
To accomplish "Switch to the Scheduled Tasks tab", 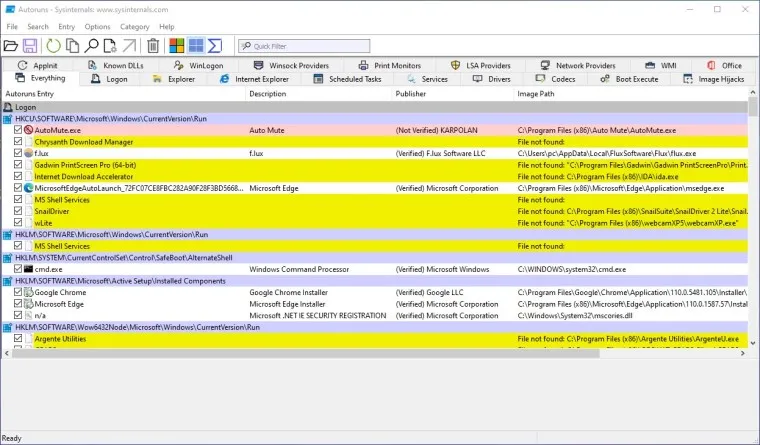I will click(348, 79).
